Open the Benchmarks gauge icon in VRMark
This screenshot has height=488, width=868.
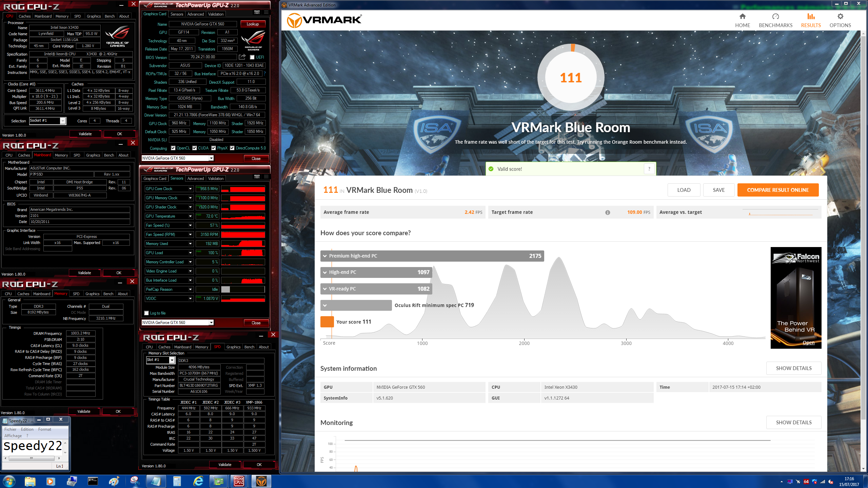pyautogui.click(x=775, y=16)
